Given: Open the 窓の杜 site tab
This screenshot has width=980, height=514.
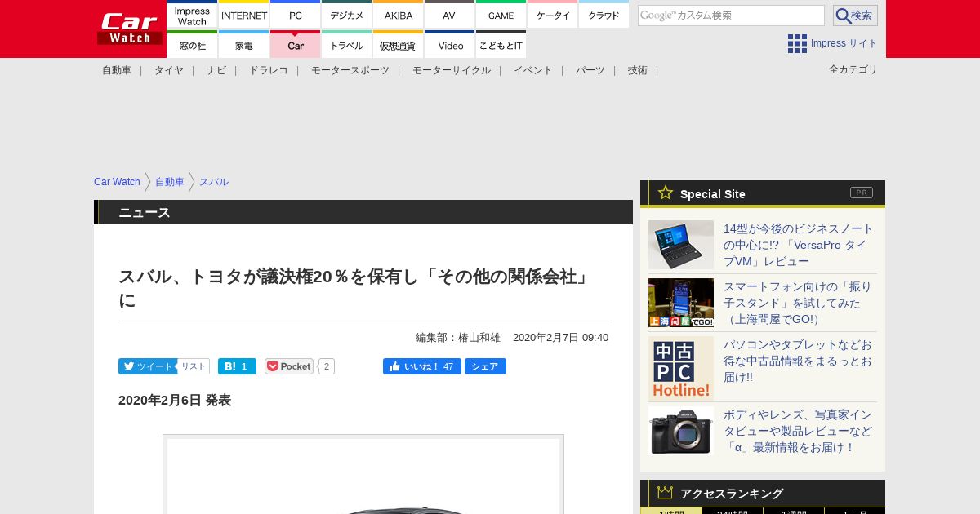Looking at the screenshot, I should pyautogui.click(x=193, y=45).
